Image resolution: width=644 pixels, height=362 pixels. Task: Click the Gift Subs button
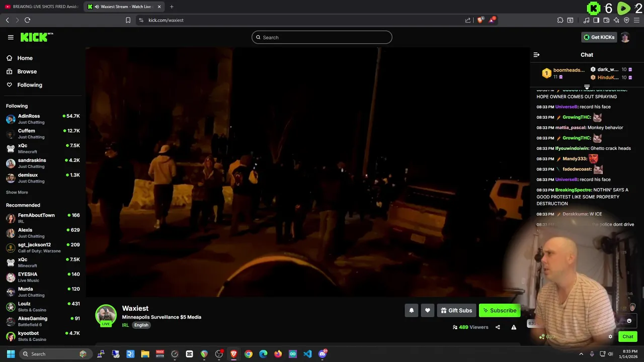pyautogui.click(x=456, y=311)
